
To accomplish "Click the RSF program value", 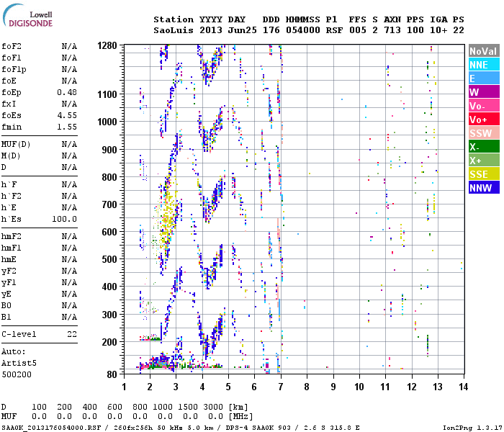I will [334, 30].
